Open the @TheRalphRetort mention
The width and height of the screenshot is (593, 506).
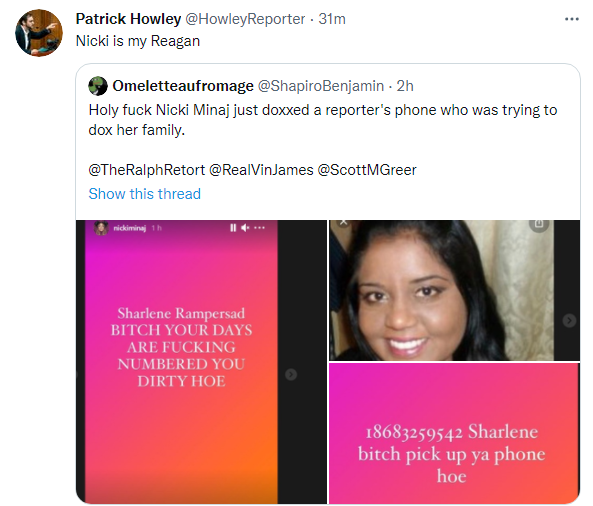coord(147,170)
